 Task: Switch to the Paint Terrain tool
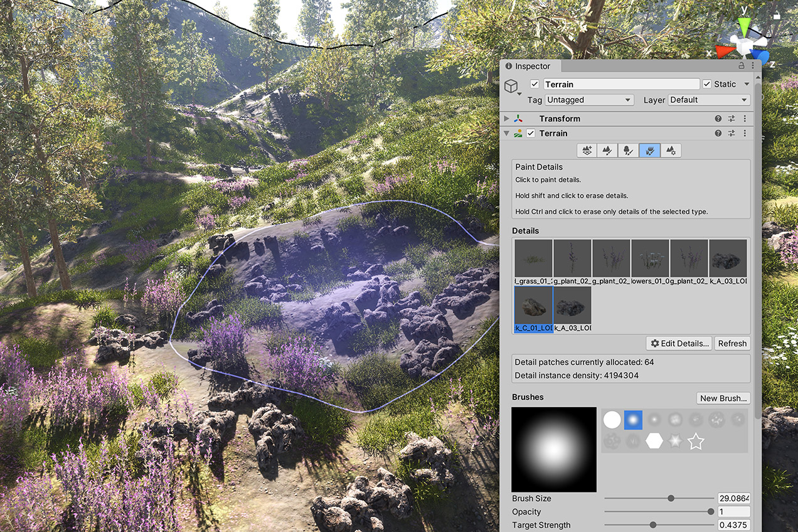607,151
